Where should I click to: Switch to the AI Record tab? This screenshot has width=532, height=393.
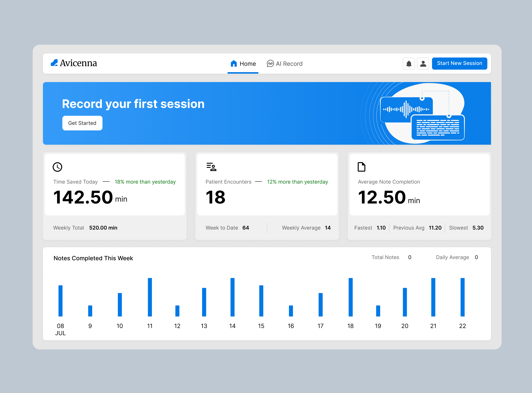coord(285,64)
